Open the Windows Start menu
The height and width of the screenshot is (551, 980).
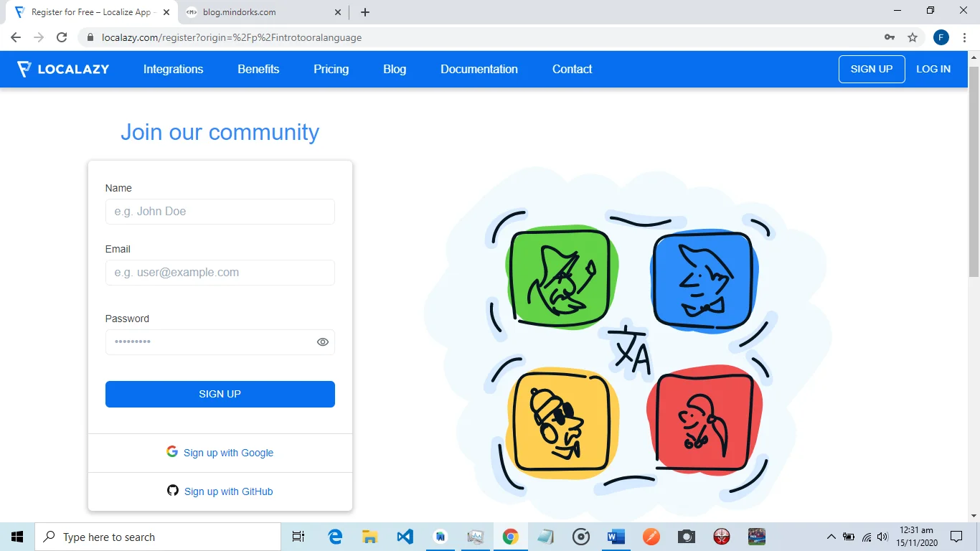coord(17,537)
